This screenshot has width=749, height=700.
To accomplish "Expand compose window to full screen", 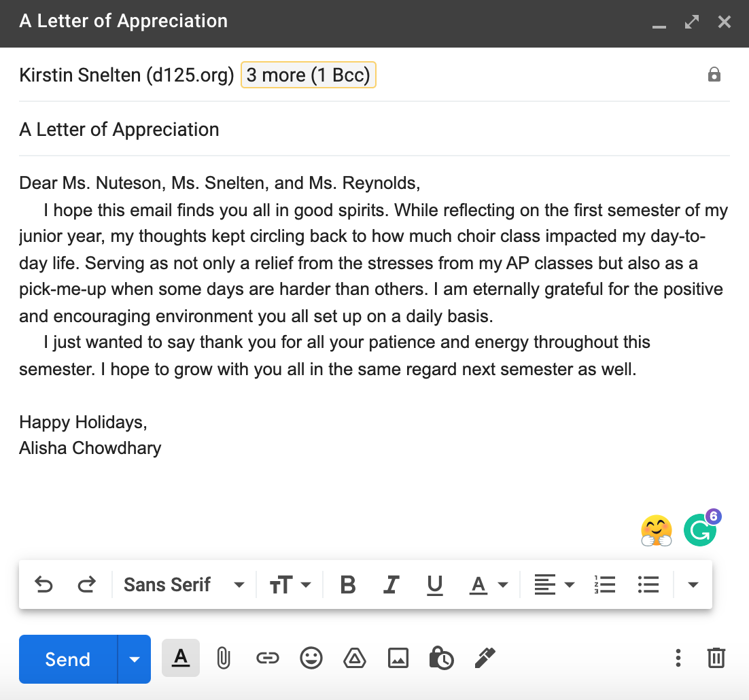I will click(692, 22).
